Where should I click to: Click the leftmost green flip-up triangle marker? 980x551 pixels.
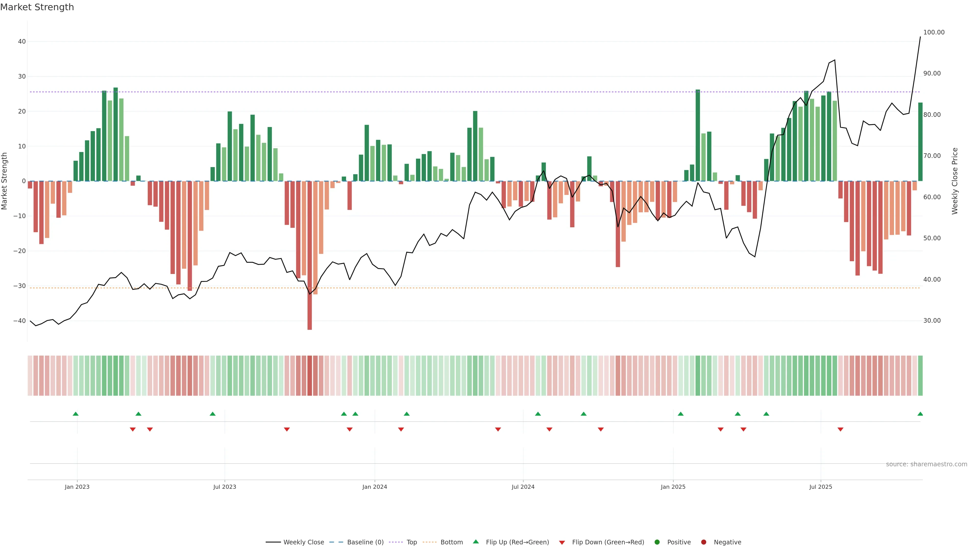75,414
